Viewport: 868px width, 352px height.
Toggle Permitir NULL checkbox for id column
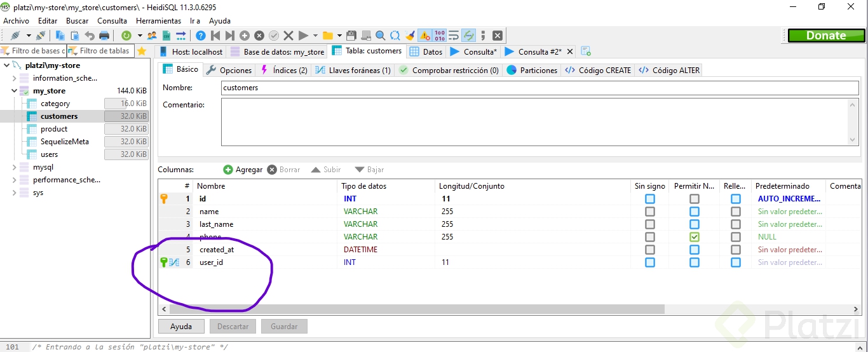[x=695, y=199]
